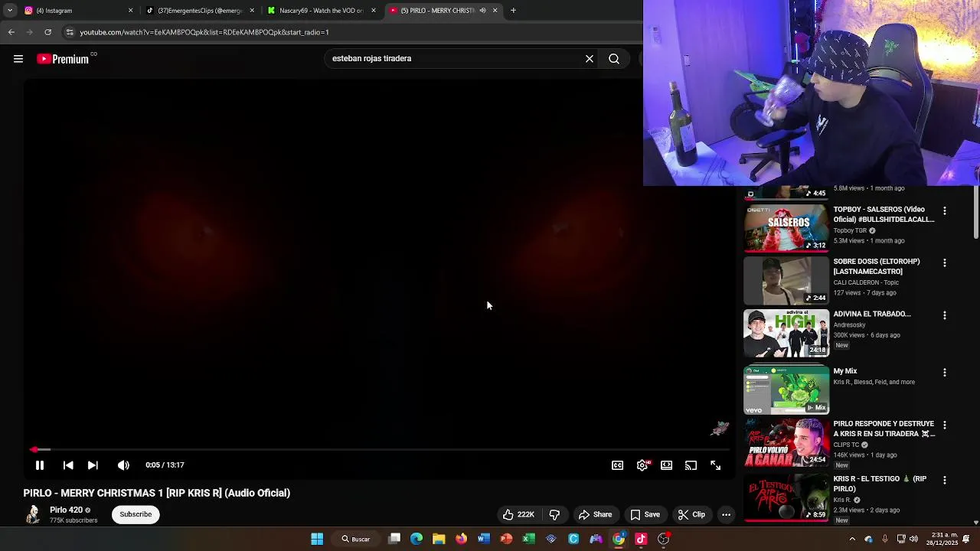This screenshot has height=551, width=980.
Task: Open player settings gear
Action: [642, 465]
